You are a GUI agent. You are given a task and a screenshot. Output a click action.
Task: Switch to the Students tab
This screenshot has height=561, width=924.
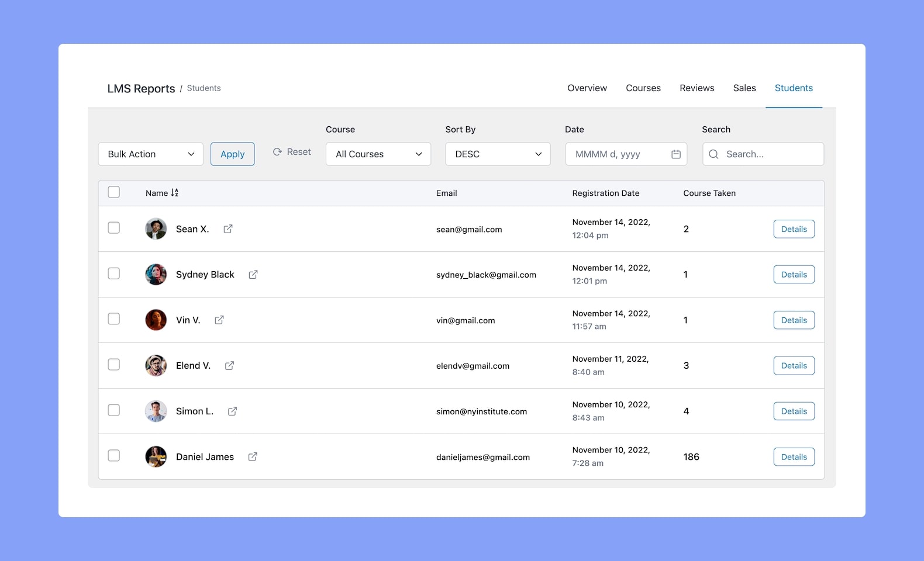794,88
